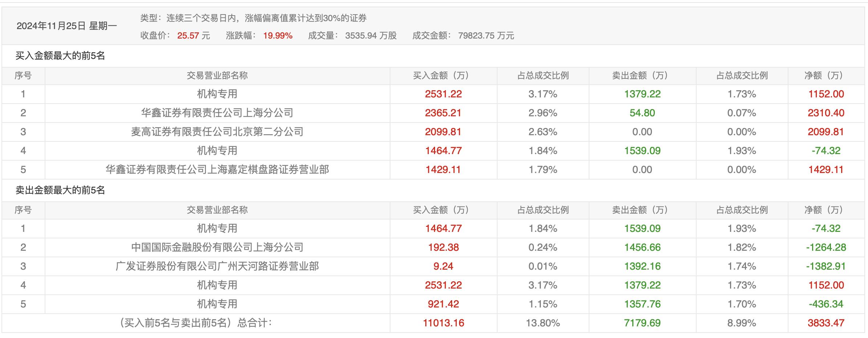Select 净额 1429.11 in 嘉定棋盘路 row
Screen dimensions: 868x338
coord(826,170)
